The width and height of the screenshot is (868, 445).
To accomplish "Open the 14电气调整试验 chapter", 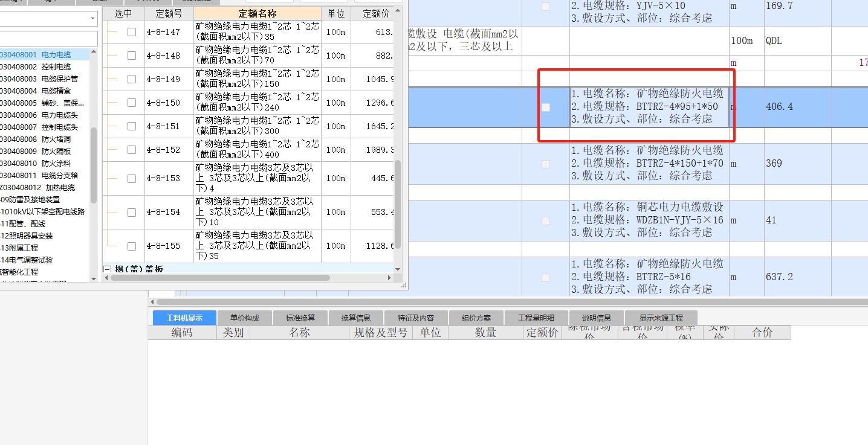I will (x=27, y=260).
